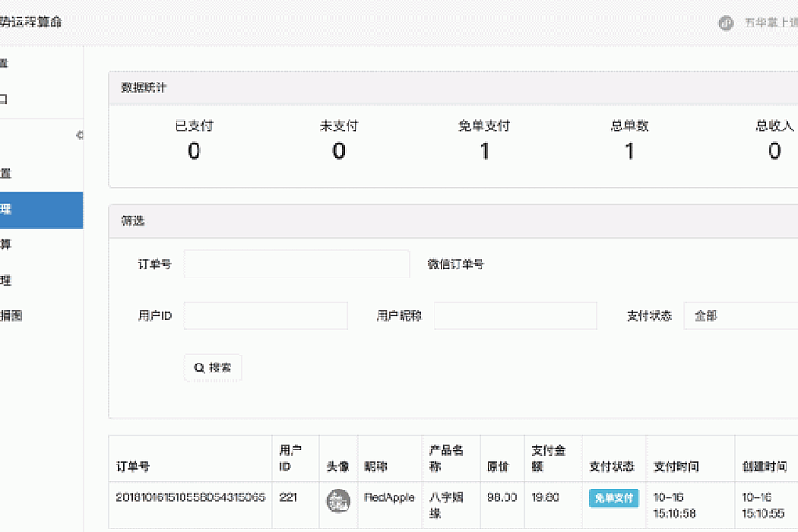Click the 运程算命 title in top bar

click(32, 22)
